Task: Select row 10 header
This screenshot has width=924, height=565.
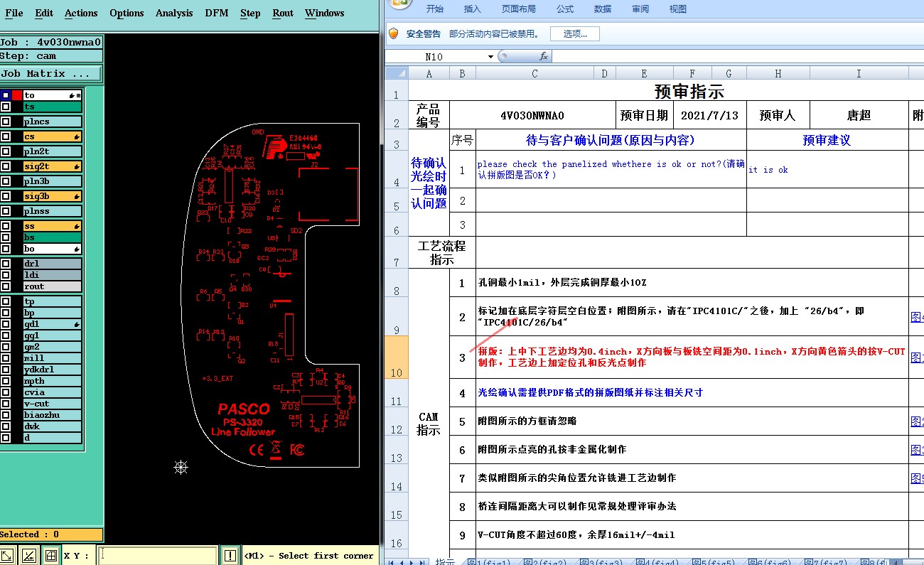Action: click(397, 357)
